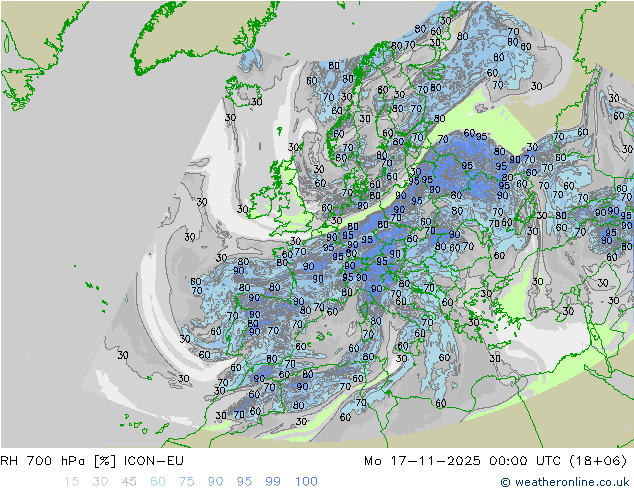Viewport: 634px width, 490px height.
Task: Click legend value 99 in color scale
Action: tap(273, 482)
